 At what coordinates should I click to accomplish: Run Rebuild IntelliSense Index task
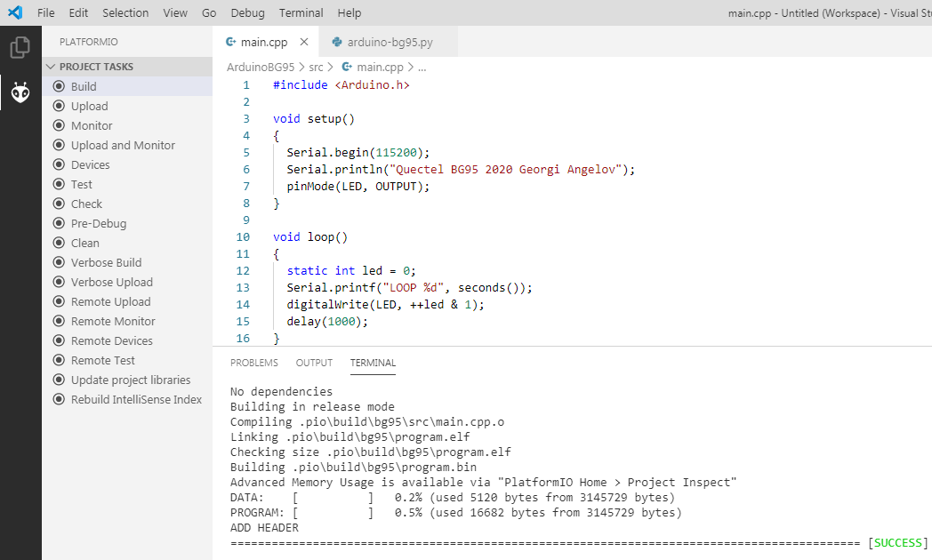click(x=128, y=400)
